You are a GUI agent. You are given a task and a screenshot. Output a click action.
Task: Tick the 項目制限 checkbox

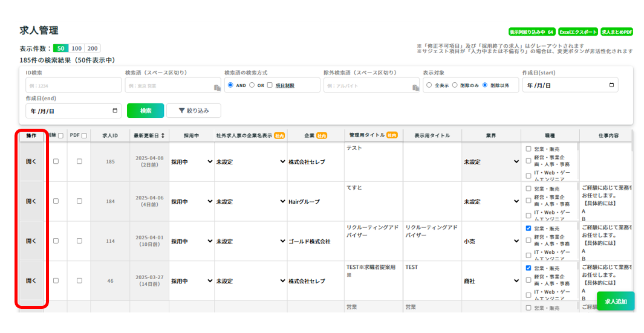coord(270,85)
